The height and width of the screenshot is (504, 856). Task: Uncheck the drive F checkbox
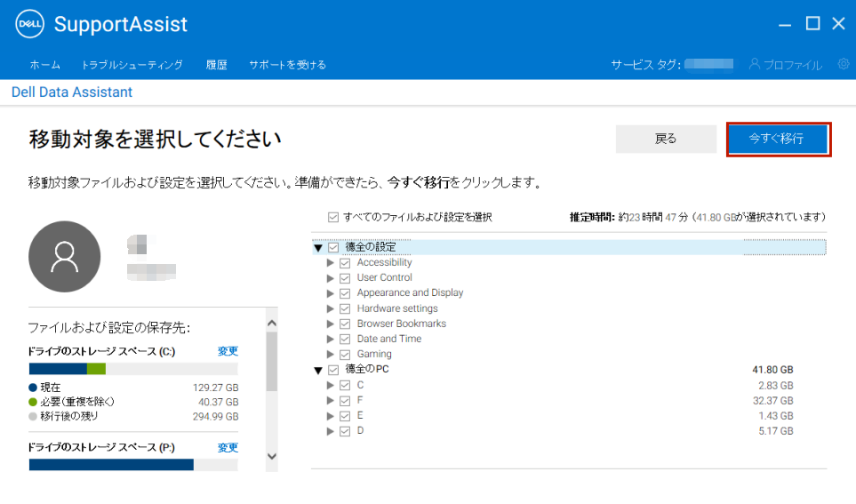coord(345,401)
